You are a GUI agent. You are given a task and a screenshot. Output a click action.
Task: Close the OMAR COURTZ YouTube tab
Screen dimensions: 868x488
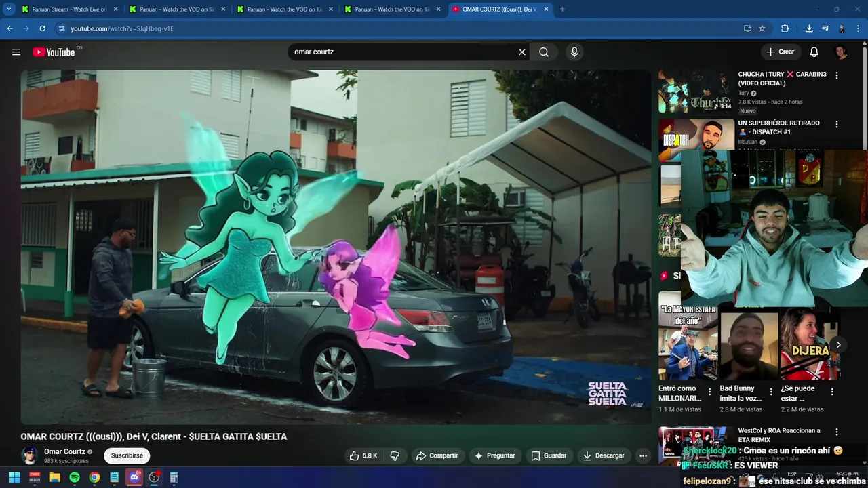[x=547, y=9]
